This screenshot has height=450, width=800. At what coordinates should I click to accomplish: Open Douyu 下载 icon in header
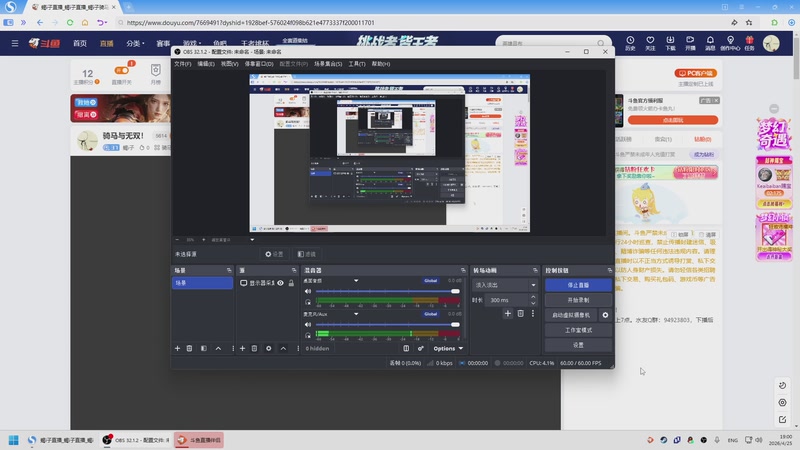670,43
